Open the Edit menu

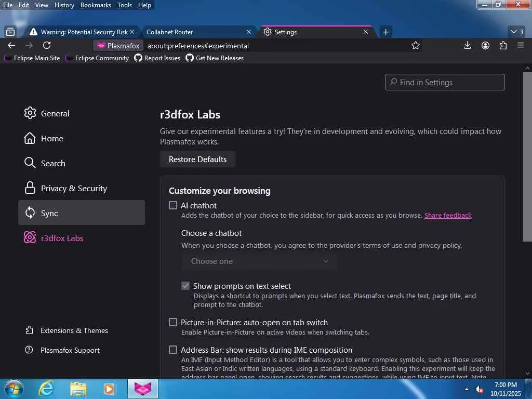click(x=23, y=5)
